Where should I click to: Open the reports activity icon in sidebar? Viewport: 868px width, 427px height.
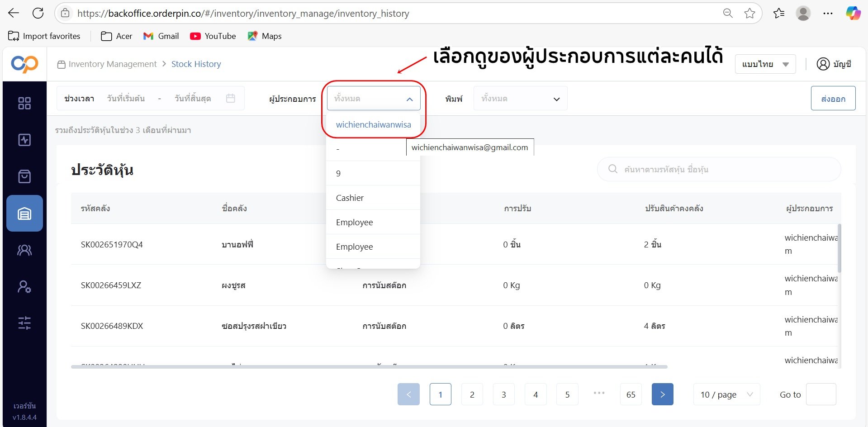tap(24, 140)
